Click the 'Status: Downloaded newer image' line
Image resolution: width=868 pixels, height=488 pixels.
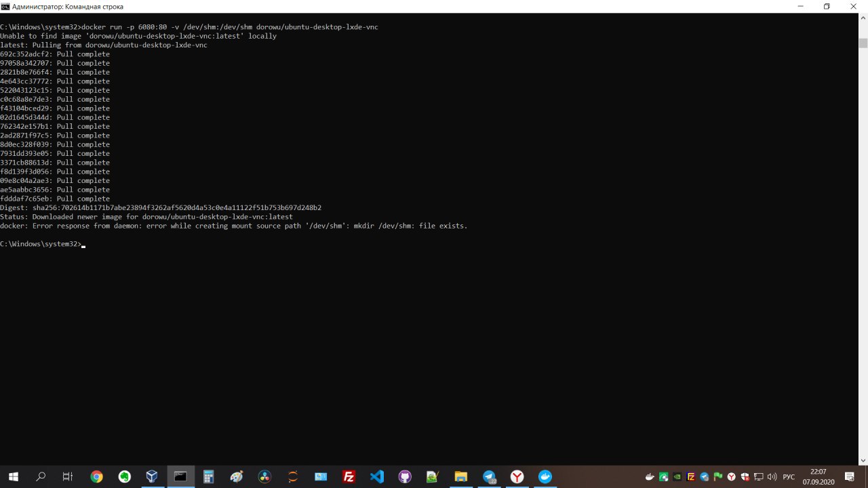(146, 217)
